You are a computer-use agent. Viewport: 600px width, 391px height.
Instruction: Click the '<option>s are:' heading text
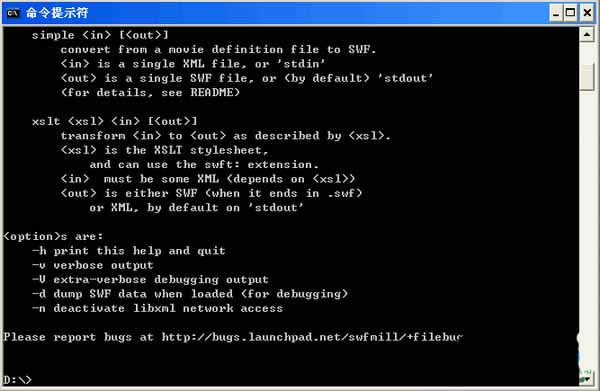(x=53, y=236)
